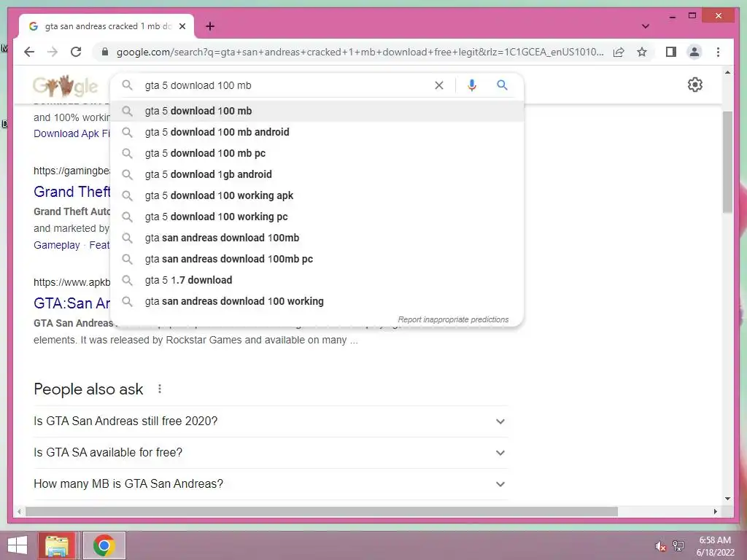
Task: Expand "Is GTA SA available for free?"
Action: point(270,452)
